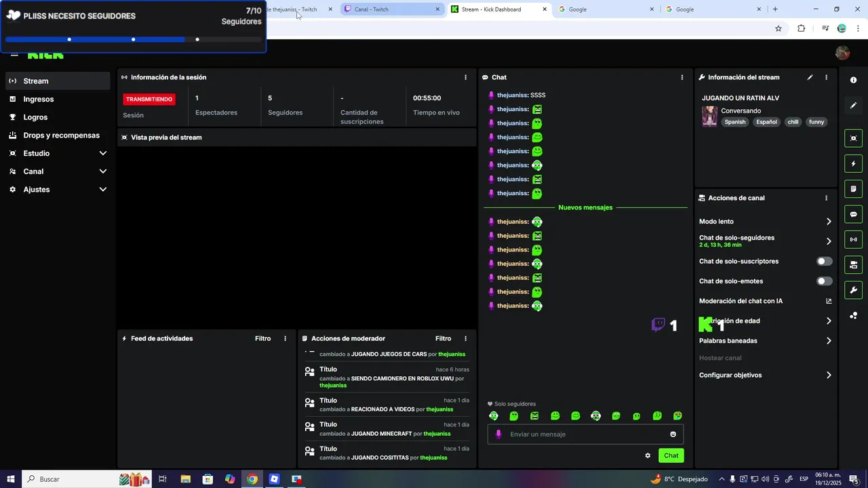
Task: Open three-dot menu of Información del stream
Action: pos(826,77)
